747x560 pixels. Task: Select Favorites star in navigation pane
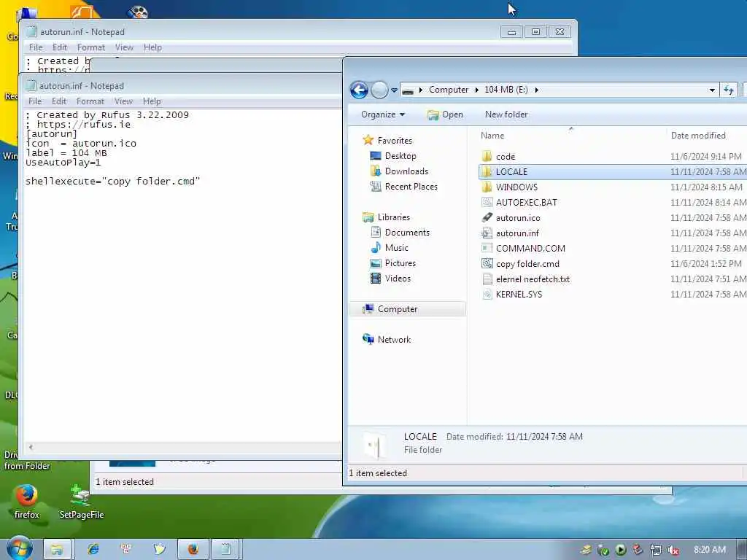coord(368,140)
